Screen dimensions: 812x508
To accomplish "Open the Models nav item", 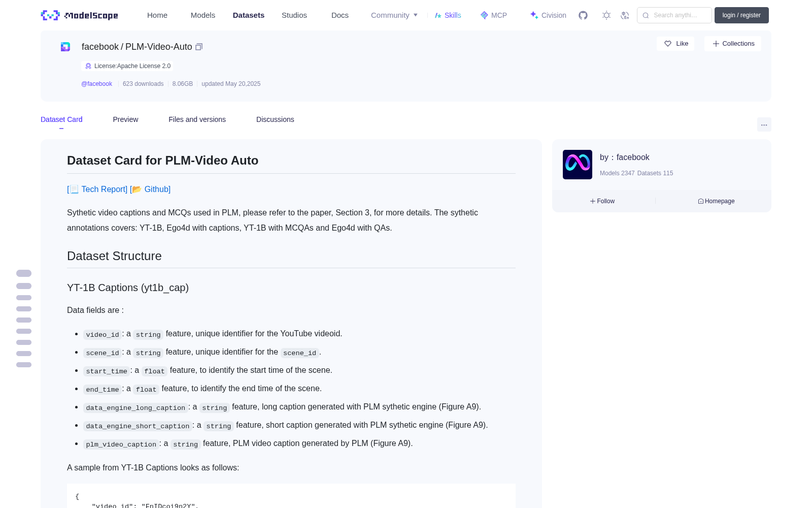I will pyautogui.click(x=203, y=15).
